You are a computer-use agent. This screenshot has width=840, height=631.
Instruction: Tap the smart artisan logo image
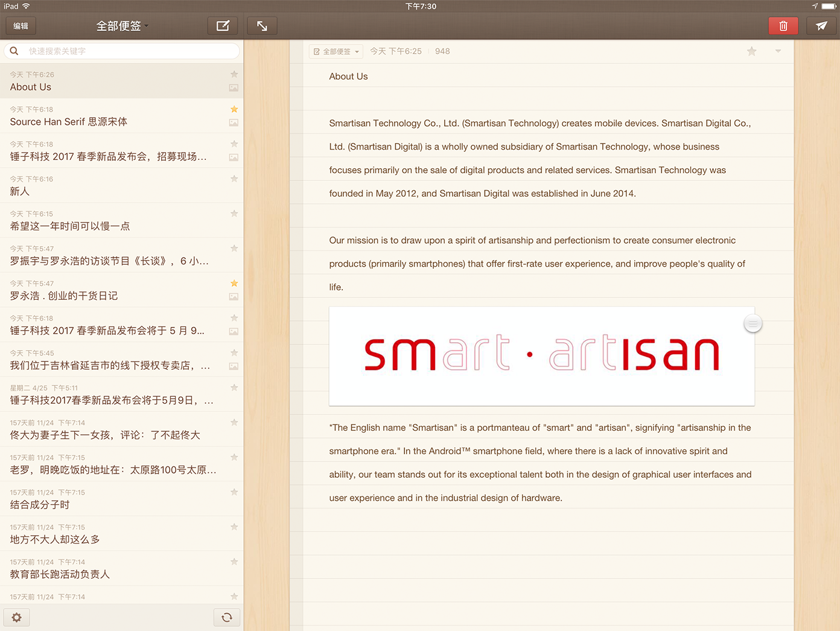pos(542,356)
